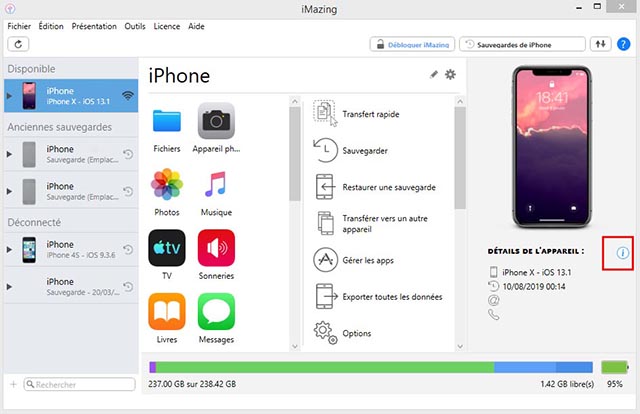Click the Gérer les apps icon
Image resolution: width=640 pixels, height=414 pixels.
pos(325,260)
